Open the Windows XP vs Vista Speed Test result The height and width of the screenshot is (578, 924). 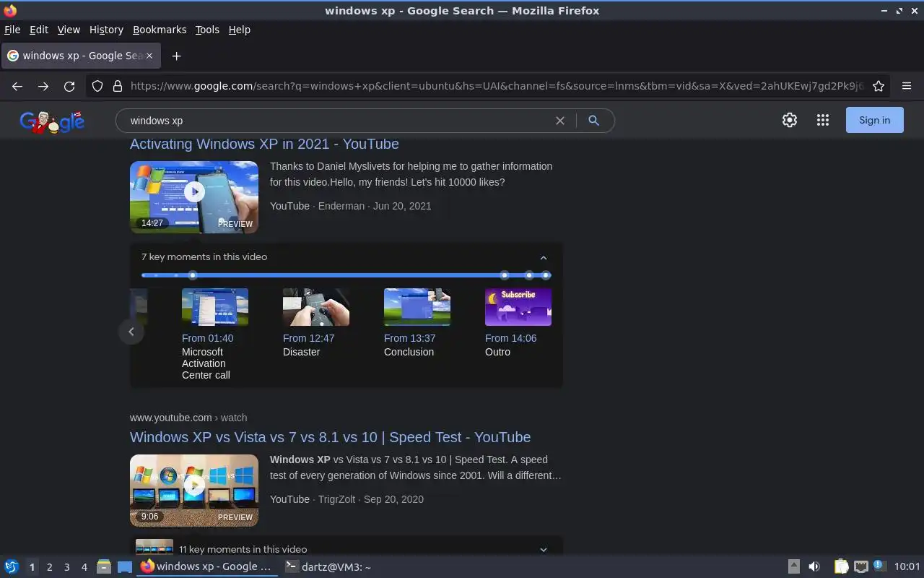pos(330,437)
